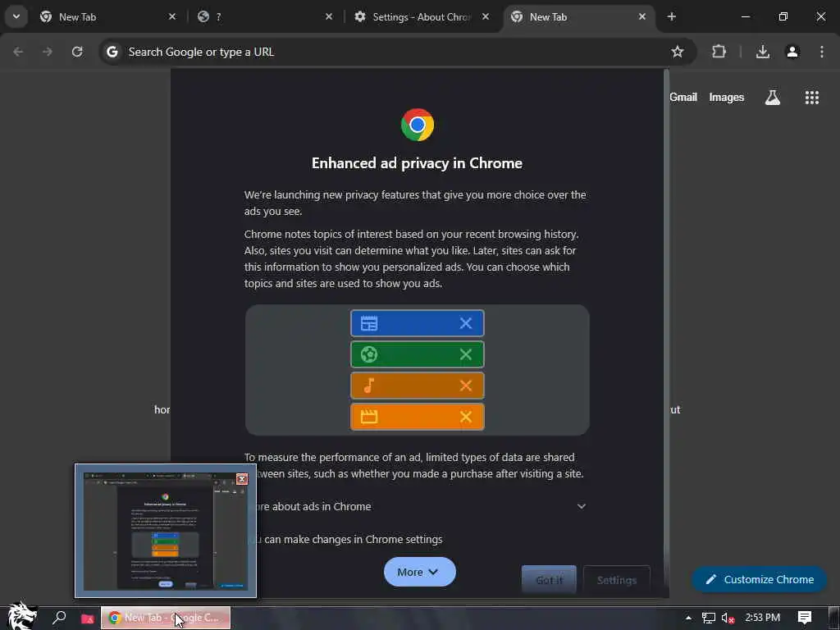840x630 pixels.
Task: Open the network tray icon
Action: point(709,618)
